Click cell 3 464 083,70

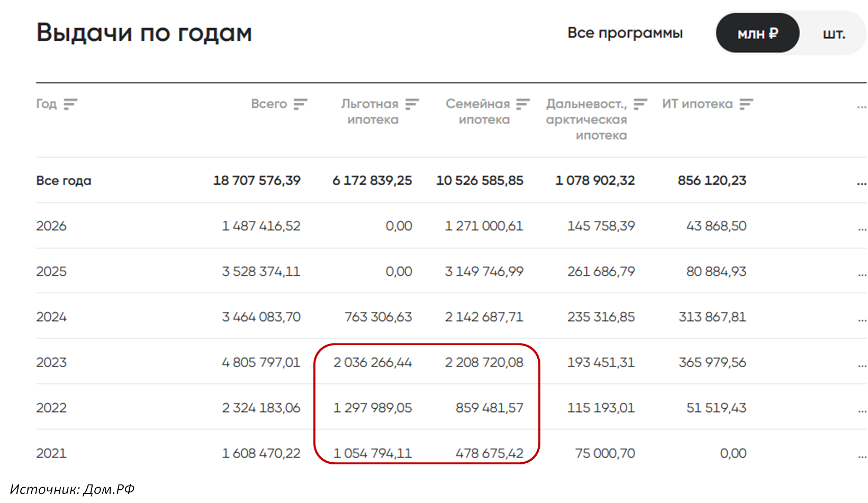point(261,317)
